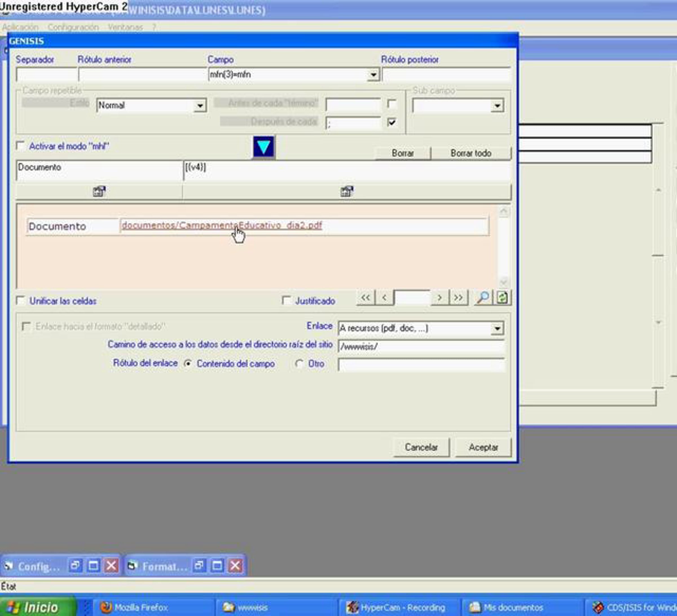Toggle Unificar las celdas checkbox
The image size is (677, 616).
[x=21, y=301]
